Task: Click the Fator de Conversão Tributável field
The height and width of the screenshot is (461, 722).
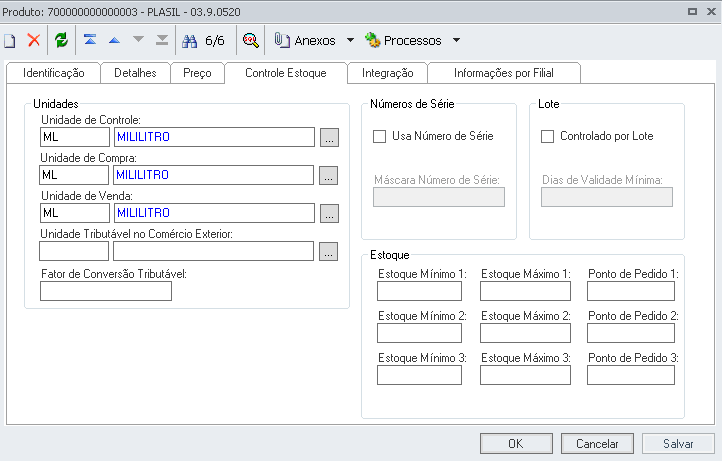Action: 106,291
